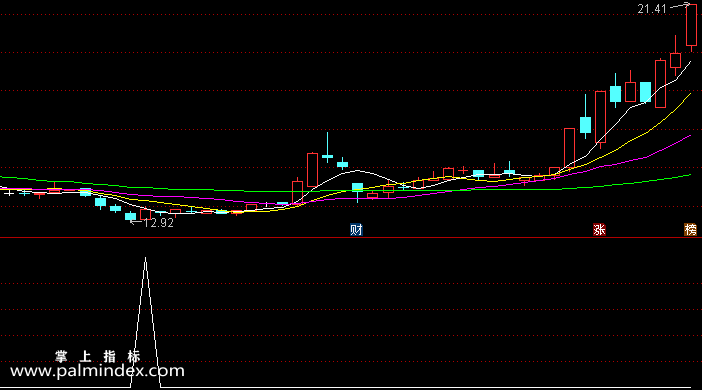Open the www.palmindex.com watermark link
The width and height of the screenshot is (702, 390).
coord(97,371)
